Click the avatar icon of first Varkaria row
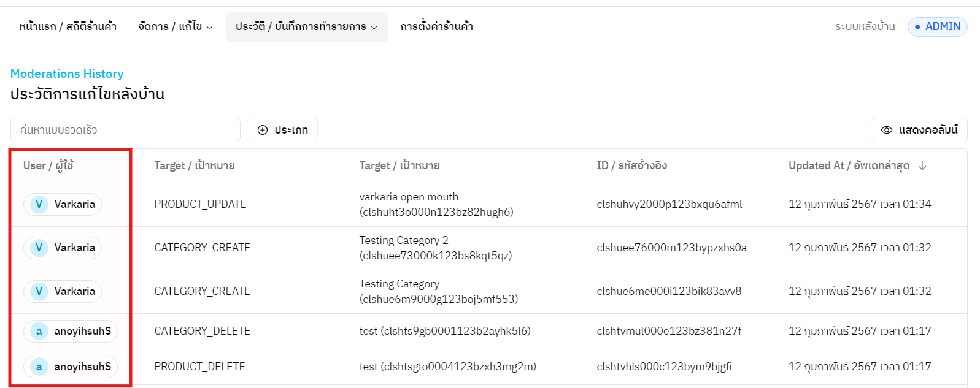The width and height of the screenshot is (980, 388). (39, 204)
